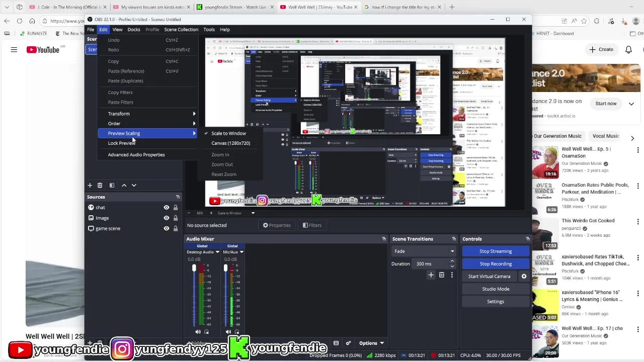Open Fade transition dropdown

click(x=424, y=251)
